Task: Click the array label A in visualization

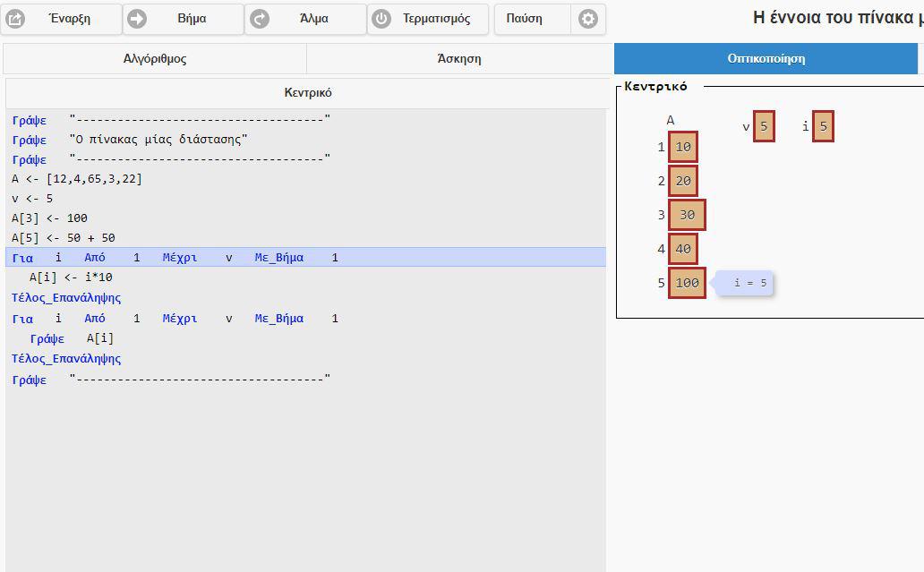Action: coord(670,120)
